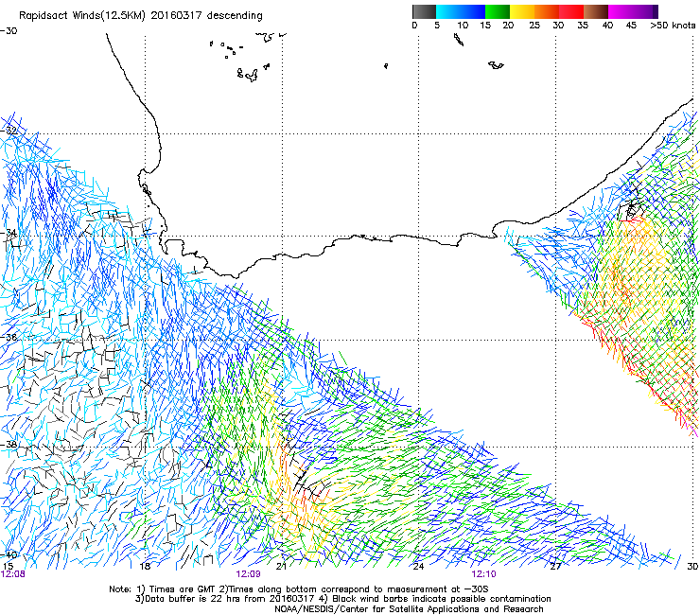
Task: Click the purple '12:09' time label
Action: click(x=248, y=574)
